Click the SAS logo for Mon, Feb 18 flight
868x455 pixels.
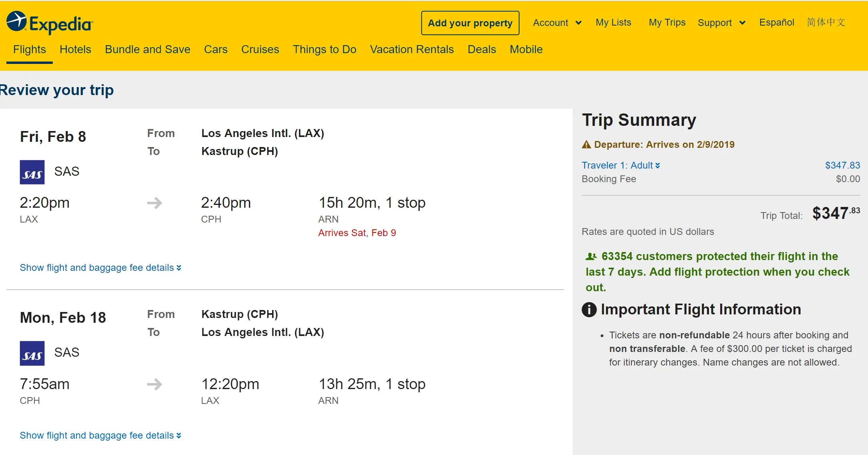[x=32, y=353]
